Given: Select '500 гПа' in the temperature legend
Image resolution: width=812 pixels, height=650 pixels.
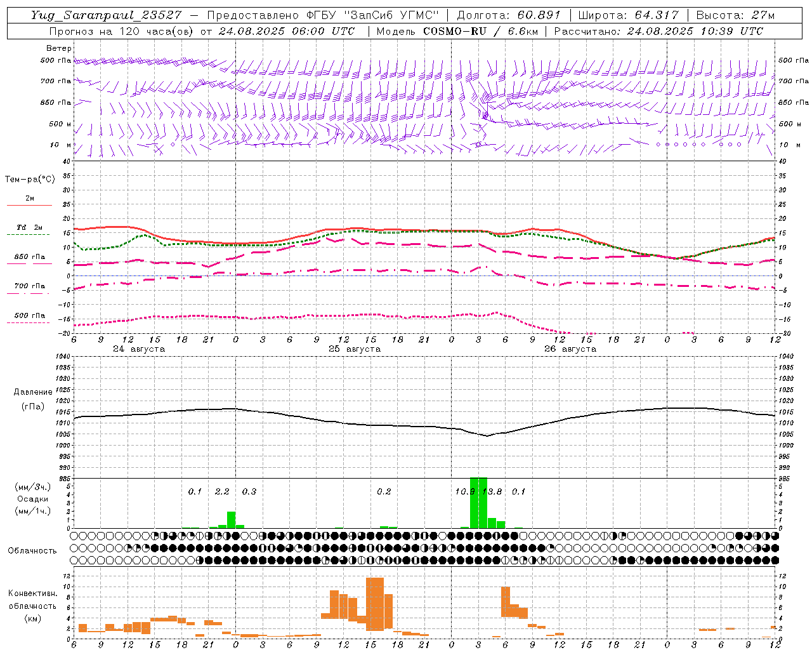Looking at the screenshot, I should pos(30,315).
